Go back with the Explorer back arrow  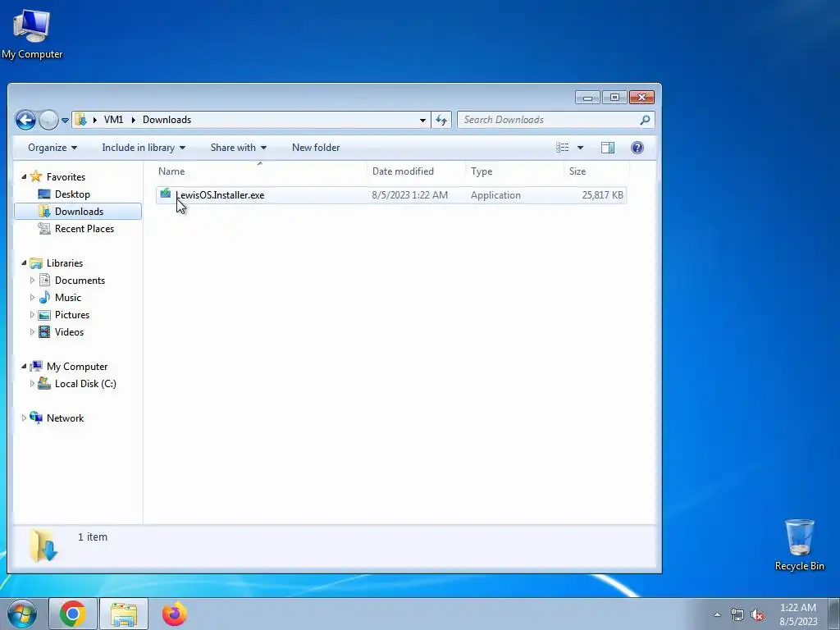(25, 120)
